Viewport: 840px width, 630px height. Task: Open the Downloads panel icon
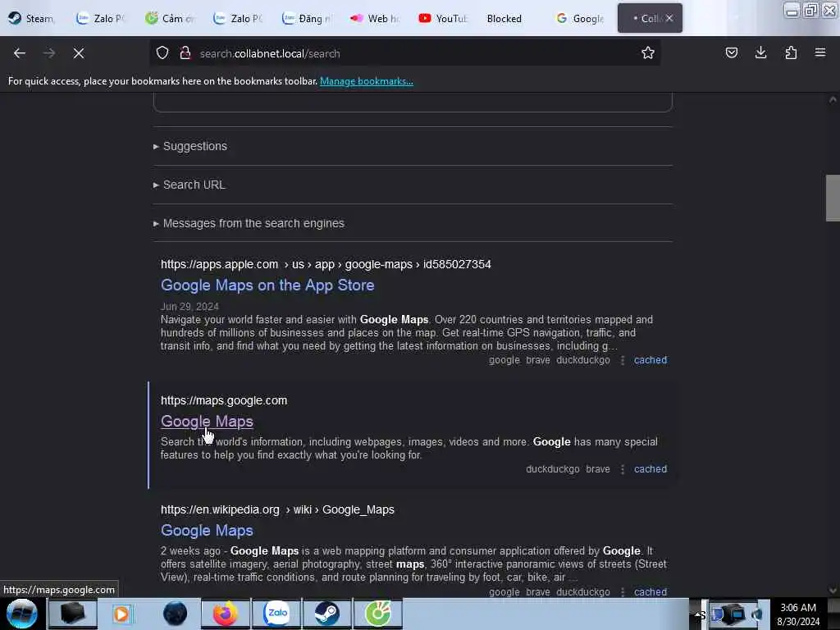coord(760,53)
